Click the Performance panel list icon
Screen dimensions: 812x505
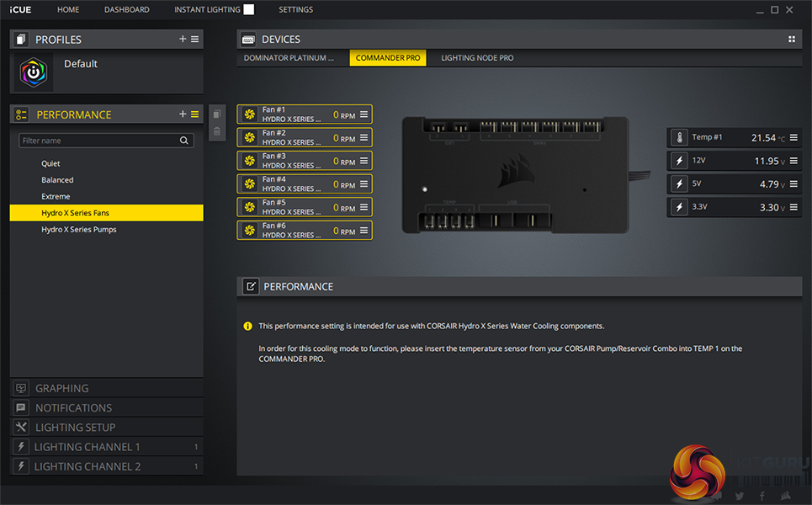coord(21,114)
